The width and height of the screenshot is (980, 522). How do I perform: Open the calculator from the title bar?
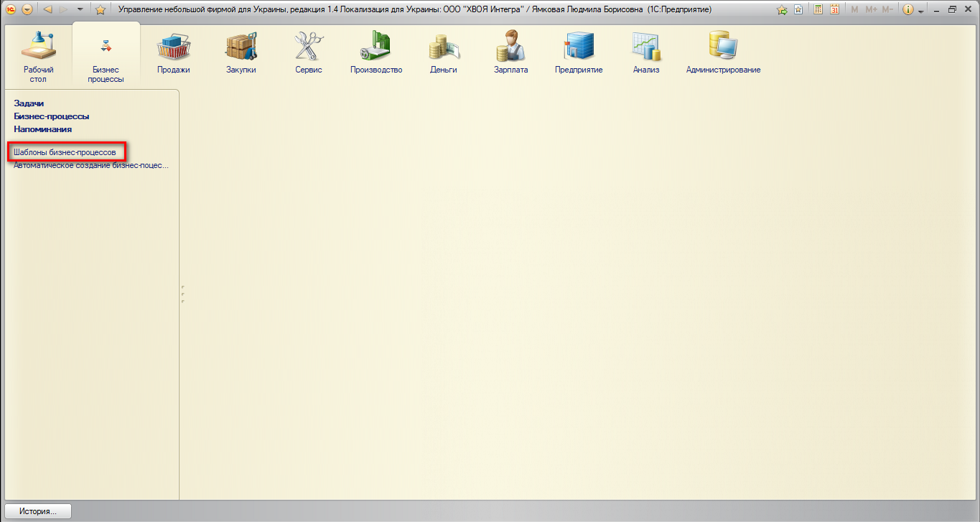(x=818, y=9)
